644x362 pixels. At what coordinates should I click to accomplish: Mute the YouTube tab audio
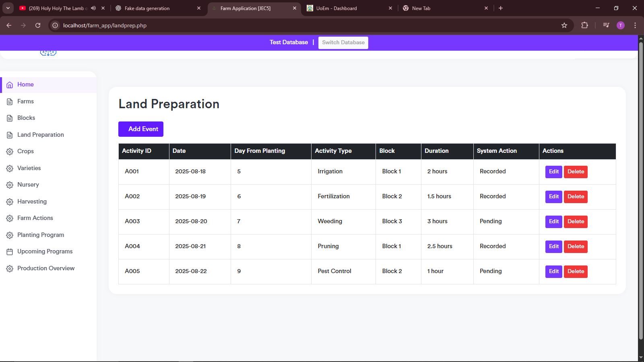tap(93, 8)
